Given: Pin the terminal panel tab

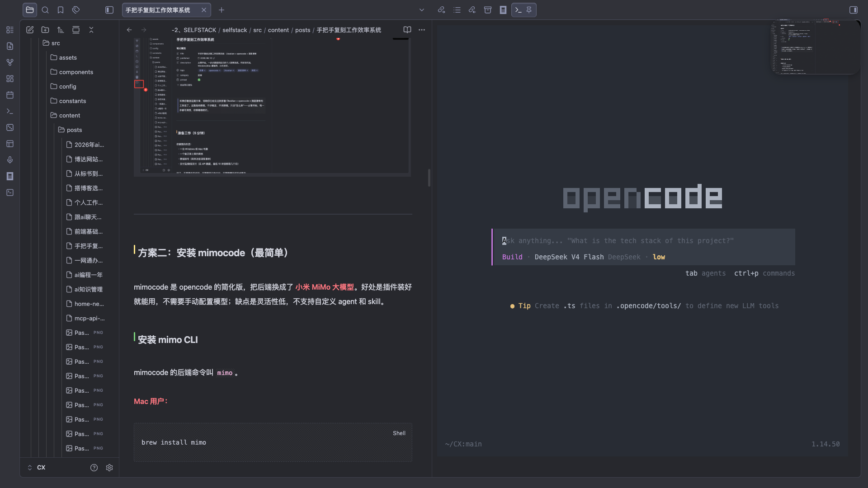Looking at the screenshot, I should (529, 10).
